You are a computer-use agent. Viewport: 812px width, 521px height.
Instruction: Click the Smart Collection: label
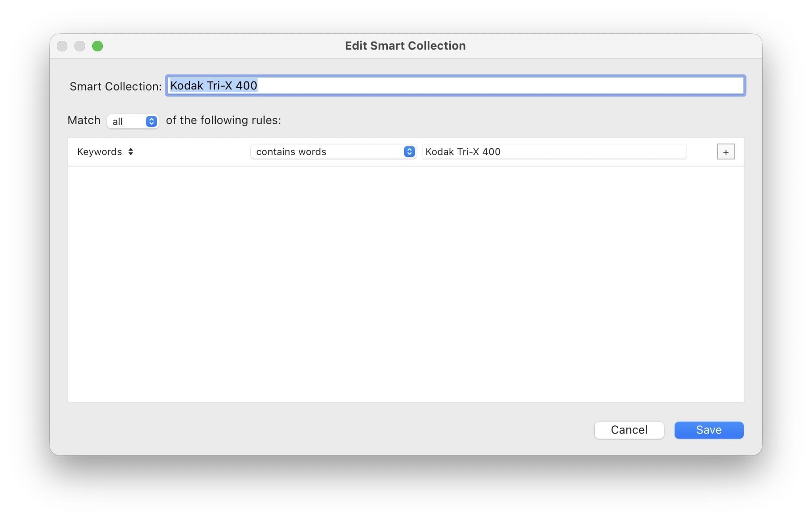(115, 86)
